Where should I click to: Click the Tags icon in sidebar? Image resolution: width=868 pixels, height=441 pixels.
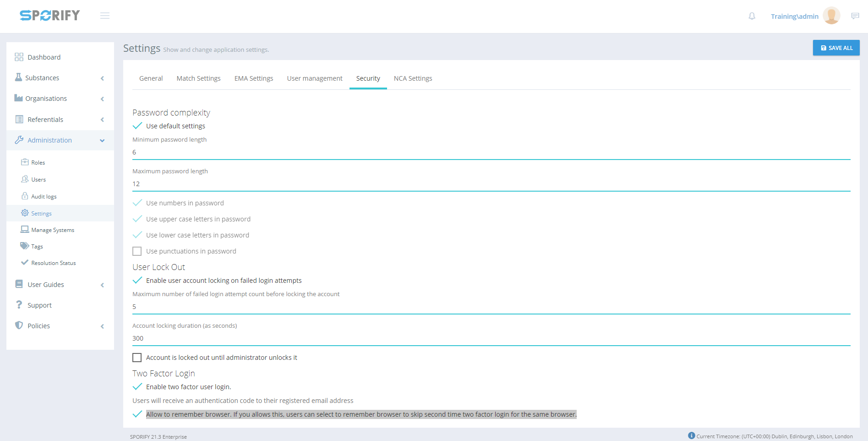[x=24, y=246]
